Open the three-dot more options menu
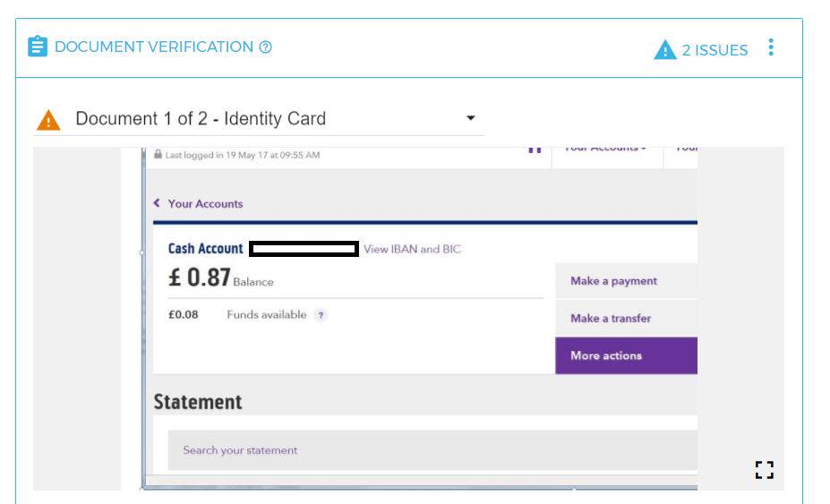Viewport: 830px width, 504px height. pyautogui.click(x=771, y=47)
